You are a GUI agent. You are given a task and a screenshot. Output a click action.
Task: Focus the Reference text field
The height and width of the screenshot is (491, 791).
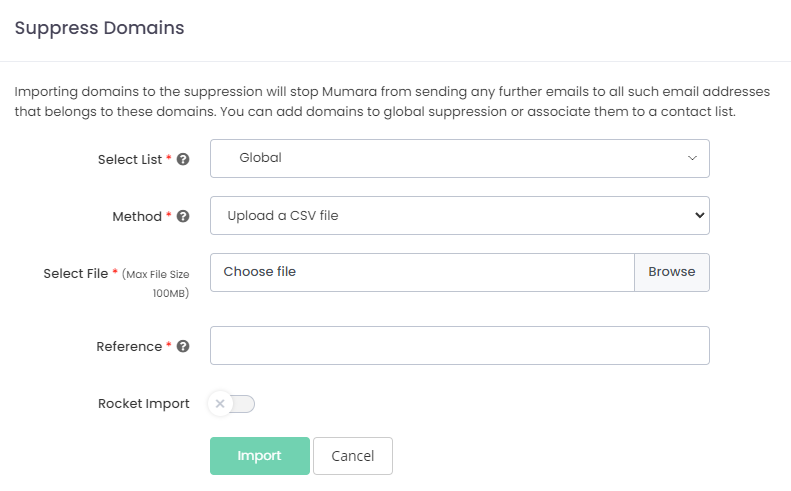click(x=459, y=346)
